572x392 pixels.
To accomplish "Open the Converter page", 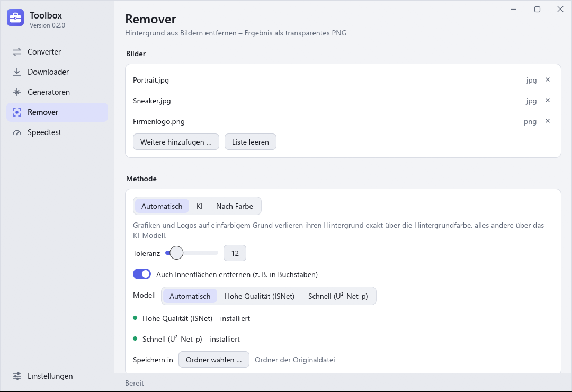I will [57, 52].
